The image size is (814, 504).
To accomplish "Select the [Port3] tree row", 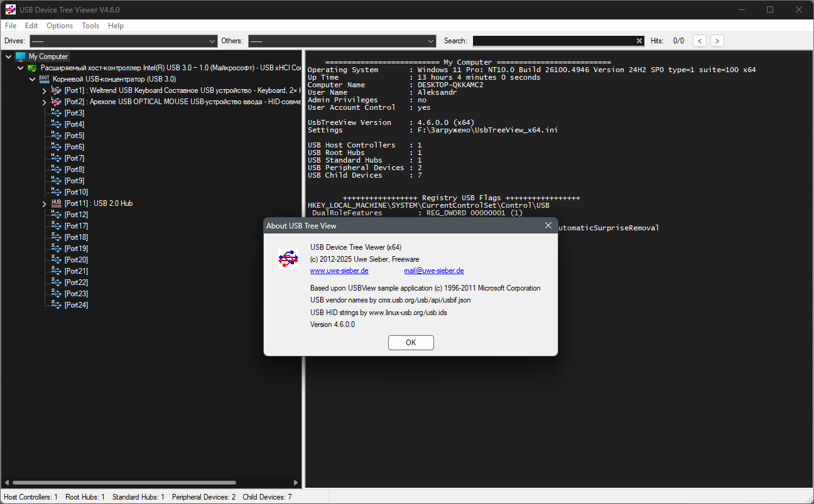I will pyautogui.click(x=74, y=113).
